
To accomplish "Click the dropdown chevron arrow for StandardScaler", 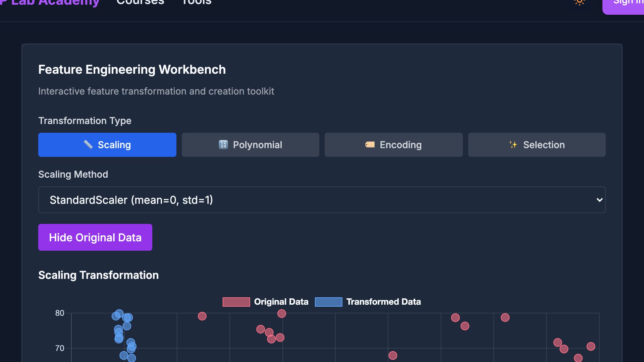I will click(x=599, y=200).
